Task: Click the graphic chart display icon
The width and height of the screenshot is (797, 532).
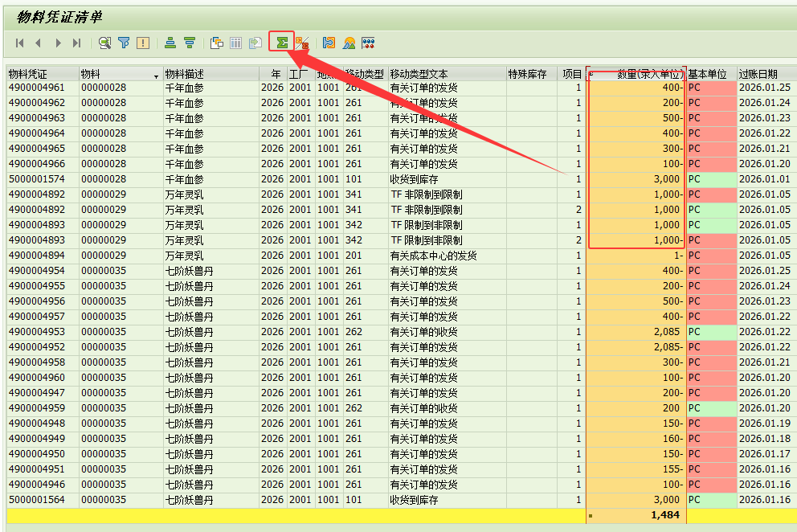Action: tap(349, 43)
